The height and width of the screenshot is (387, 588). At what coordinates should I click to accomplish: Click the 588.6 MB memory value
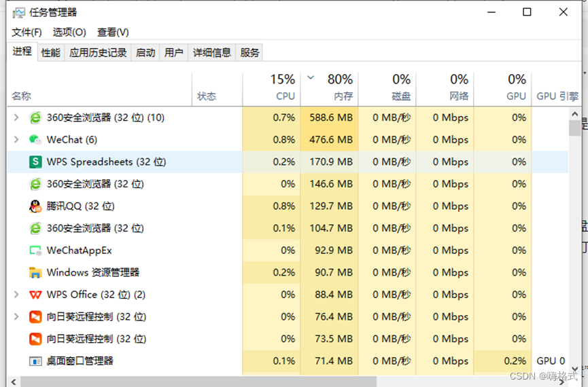(x=331, y=117)
